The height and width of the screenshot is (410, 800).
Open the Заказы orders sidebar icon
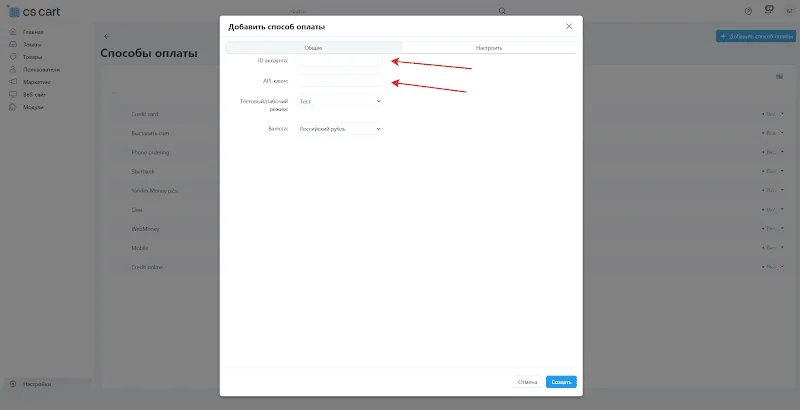pos(13,44)
